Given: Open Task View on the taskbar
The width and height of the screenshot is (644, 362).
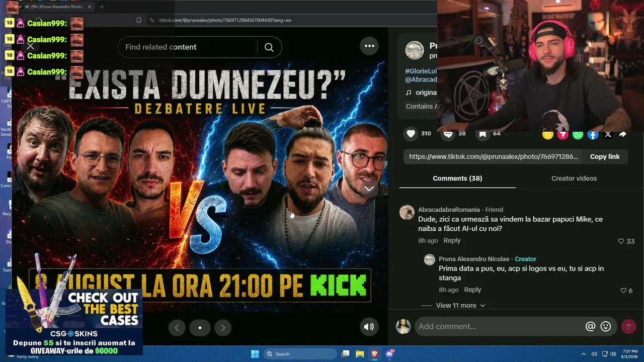Looking at the screenshot, I should 345,354.
